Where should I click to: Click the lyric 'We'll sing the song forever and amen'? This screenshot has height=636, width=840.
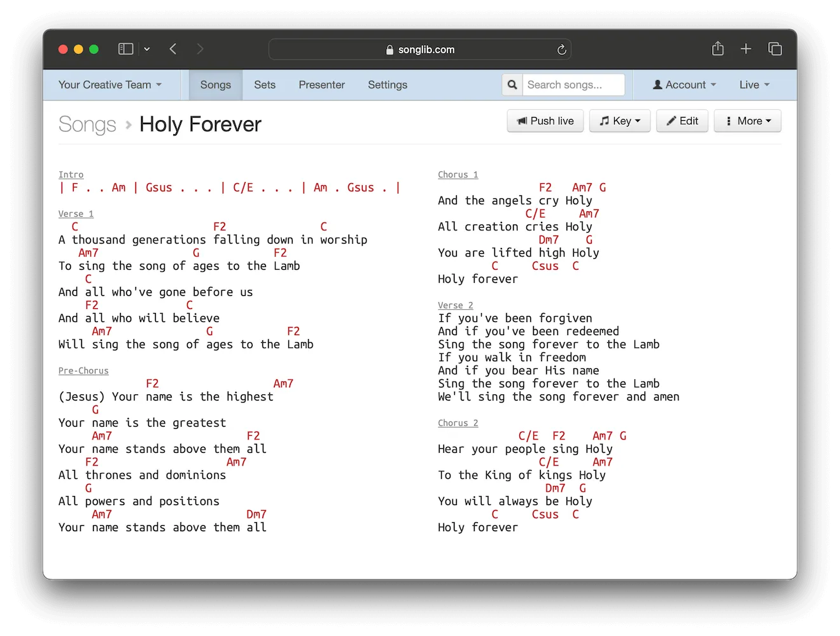[559, 397]
